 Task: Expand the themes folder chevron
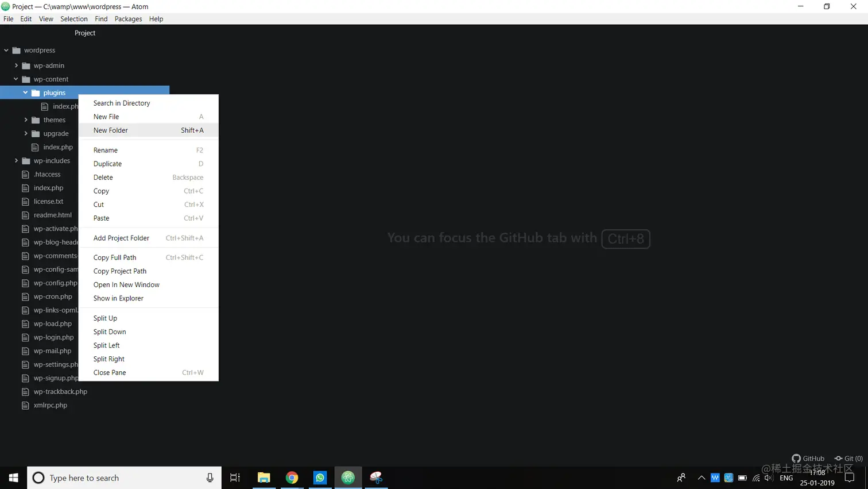coord(26,120)
